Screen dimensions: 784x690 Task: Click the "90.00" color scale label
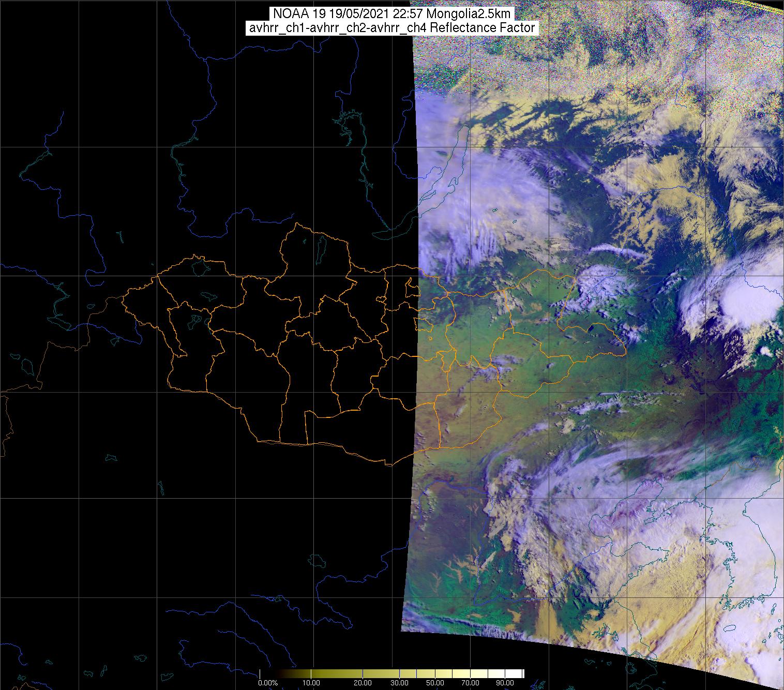(x=505, y=683)
